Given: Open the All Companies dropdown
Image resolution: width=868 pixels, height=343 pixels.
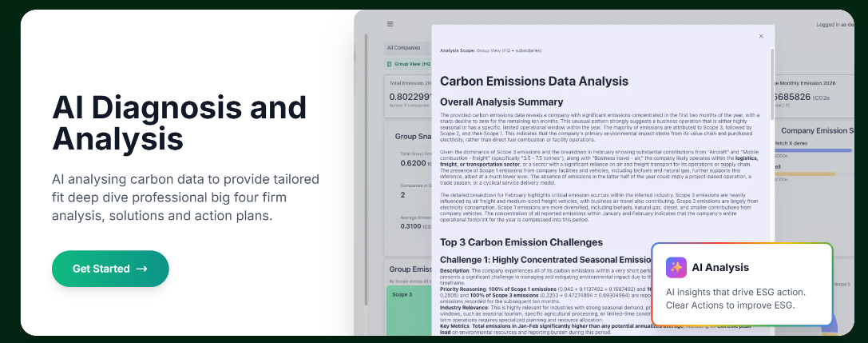Looking at the screenshot, I should coord(408,48).
